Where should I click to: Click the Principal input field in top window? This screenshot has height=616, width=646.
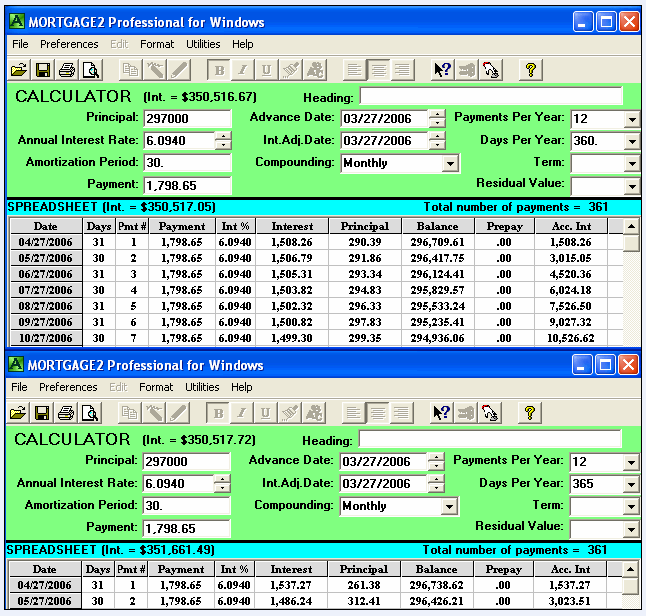pos(187,119)
